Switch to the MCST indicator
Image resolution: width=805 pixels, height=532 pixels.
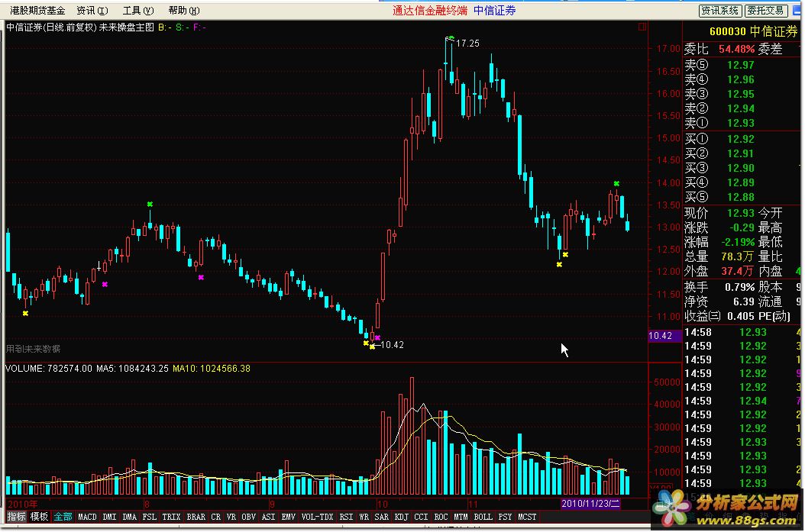[x=527, y=517]
